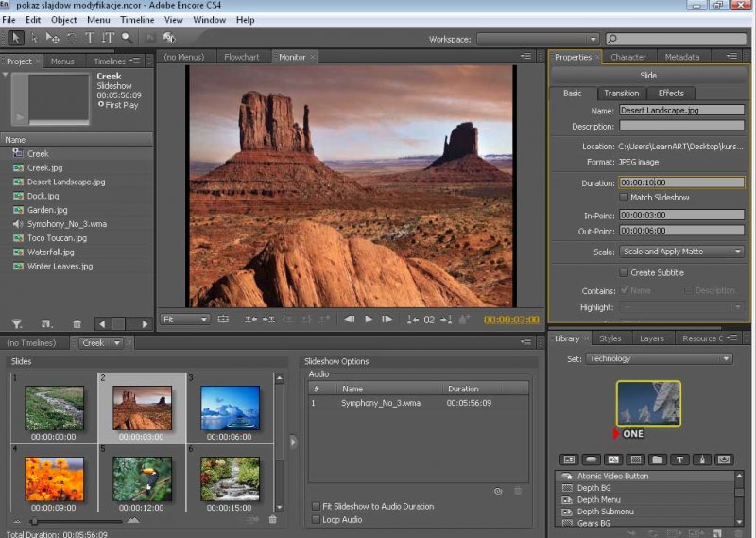Viewport: 756px width, 538px height.
Task: Switch to the Transition tab
Action: [621, 93]
